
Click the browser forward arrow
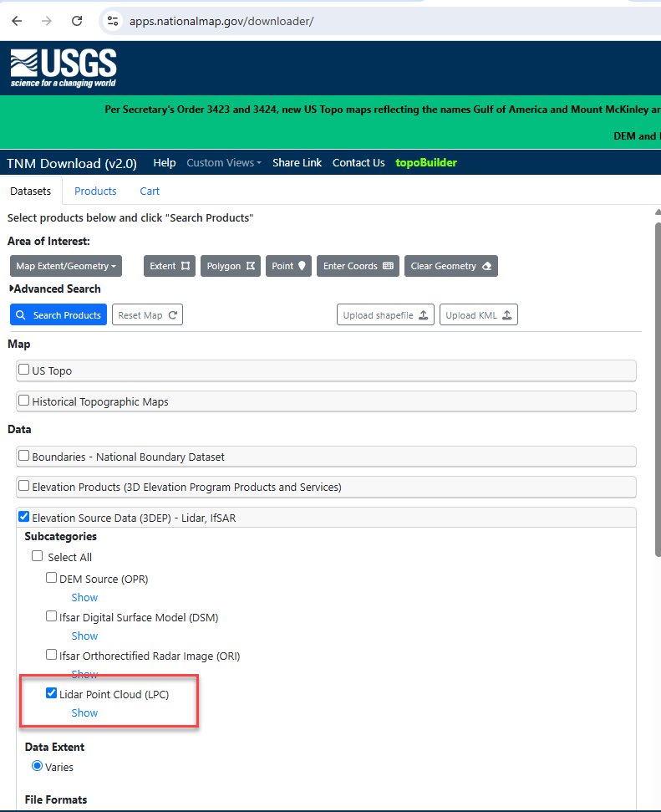(47, 21)
